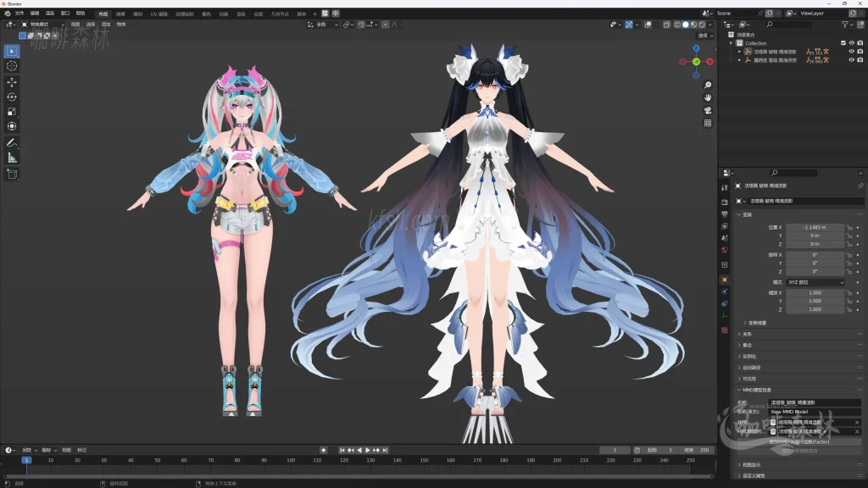
Task: Select the Select Box tool
Action: click(x=12, y=51)
